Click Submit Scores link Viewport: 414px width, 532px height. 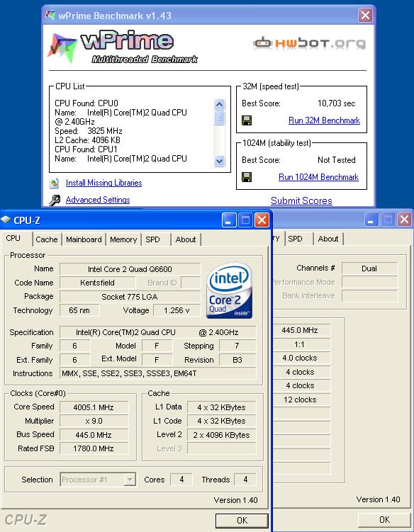(301, 201)
